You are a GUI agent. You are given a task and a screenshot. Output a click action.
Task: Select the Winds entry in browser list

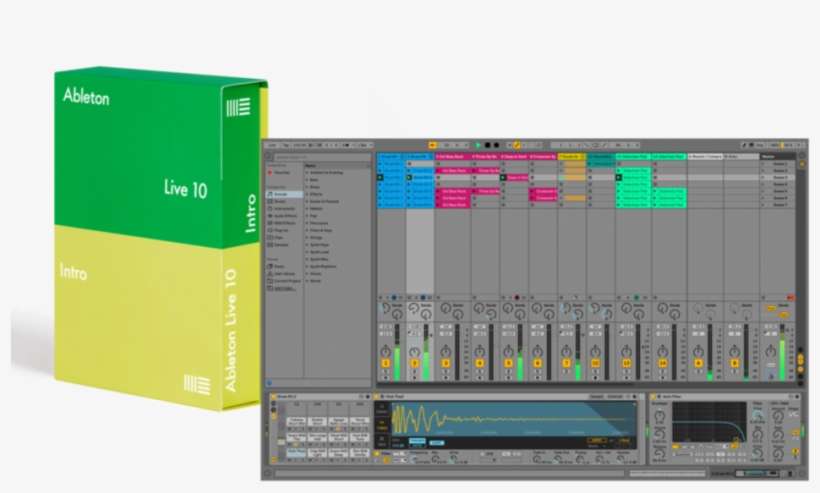pyautogui.click(x=315, y=281)
